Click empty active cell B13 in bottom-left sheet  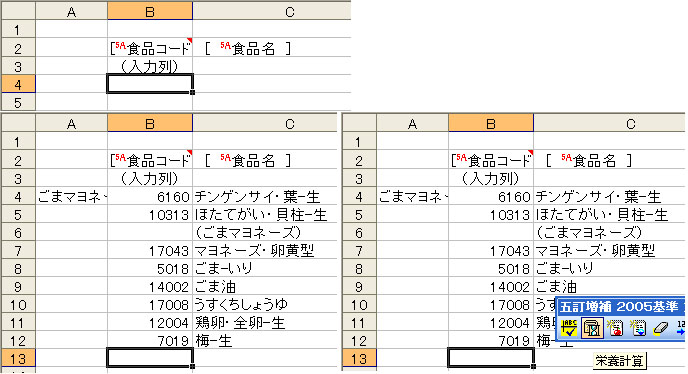(x=150, y=358)
